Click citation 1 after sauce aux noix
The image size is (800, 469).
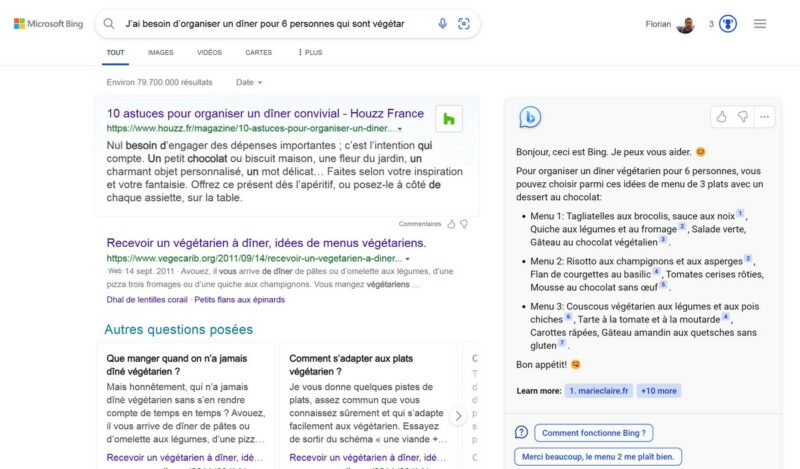[740, 213]
